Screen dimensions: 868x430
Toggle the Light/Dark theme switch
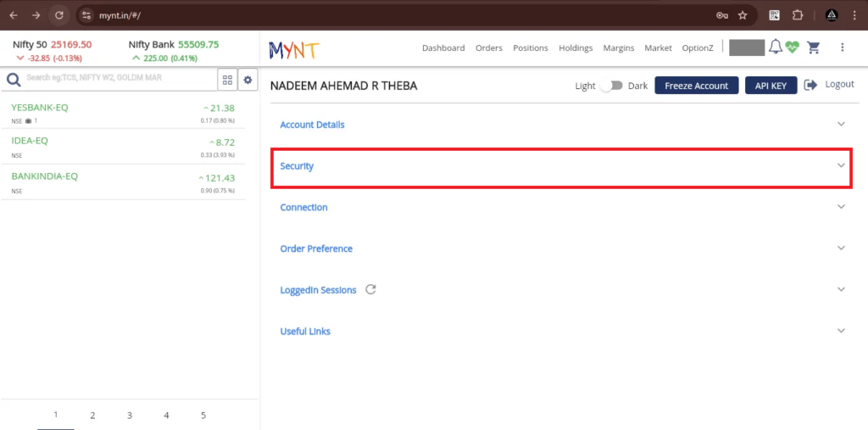point(611,86)
